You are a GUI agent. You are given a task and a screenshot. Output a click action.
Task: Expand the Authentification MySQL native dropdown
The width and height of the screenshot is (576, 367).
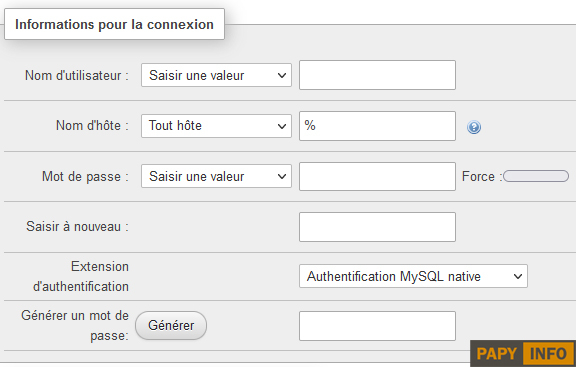click(413, 276)
